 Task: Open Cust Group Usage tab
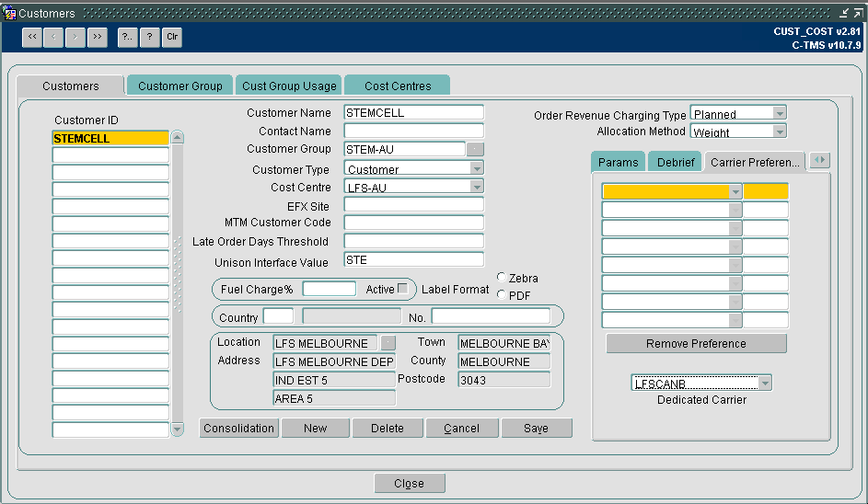[x=289, y=86]
